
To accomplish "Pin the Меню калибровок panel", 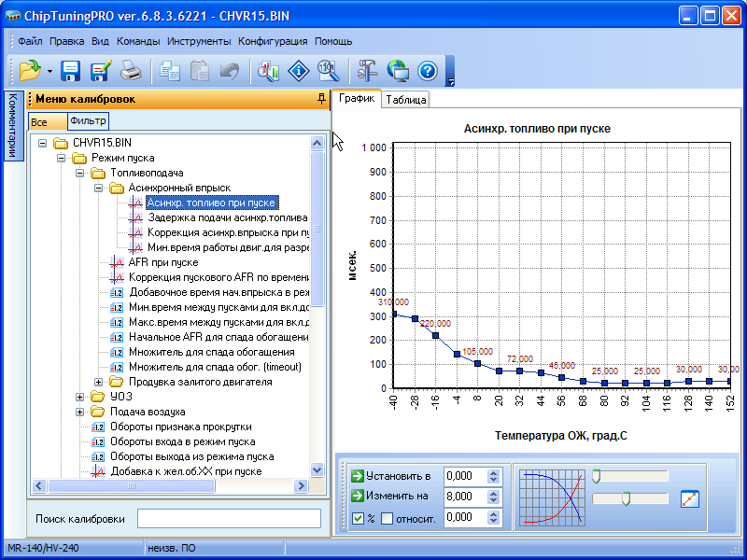I will click(321, 98).
